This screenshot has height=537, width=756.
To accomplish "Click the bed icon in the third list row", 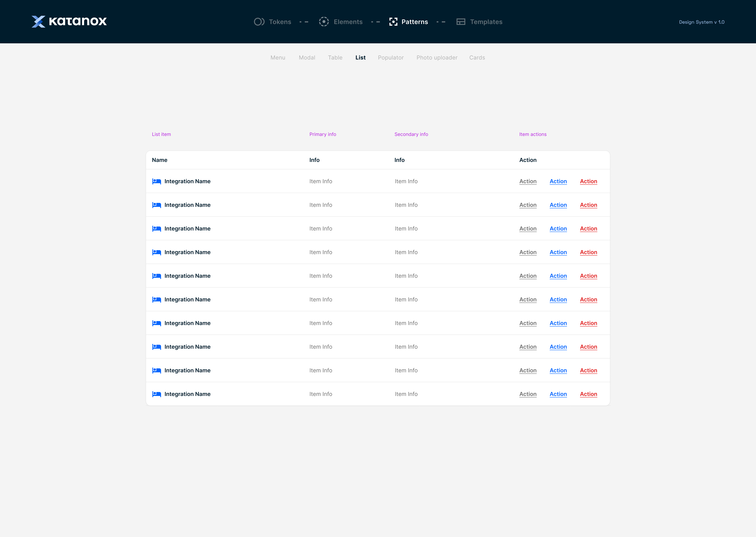I will click(x=157, y=229).
